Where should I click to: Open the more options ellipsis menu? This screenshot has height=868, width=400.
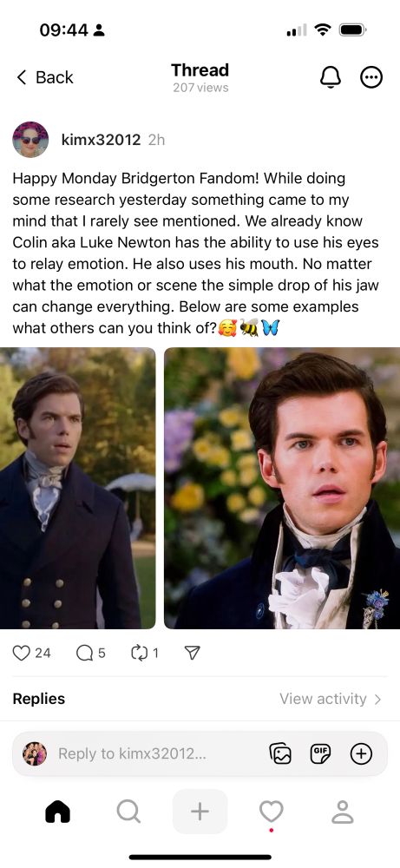[x=371, y=77]
